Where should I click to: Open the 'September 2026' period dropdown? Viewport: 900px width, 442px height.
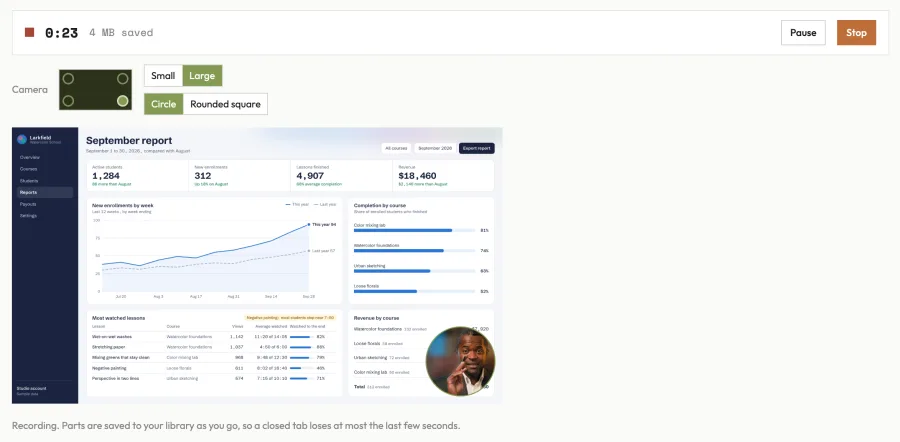[435, 148]
